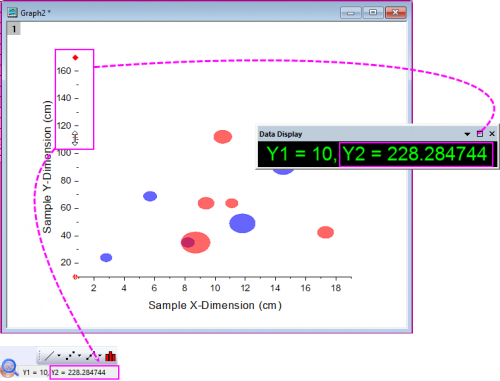Click the red bubble near X 17
The height and width of the screenshot is (381, 500).
tap(325, 232)
